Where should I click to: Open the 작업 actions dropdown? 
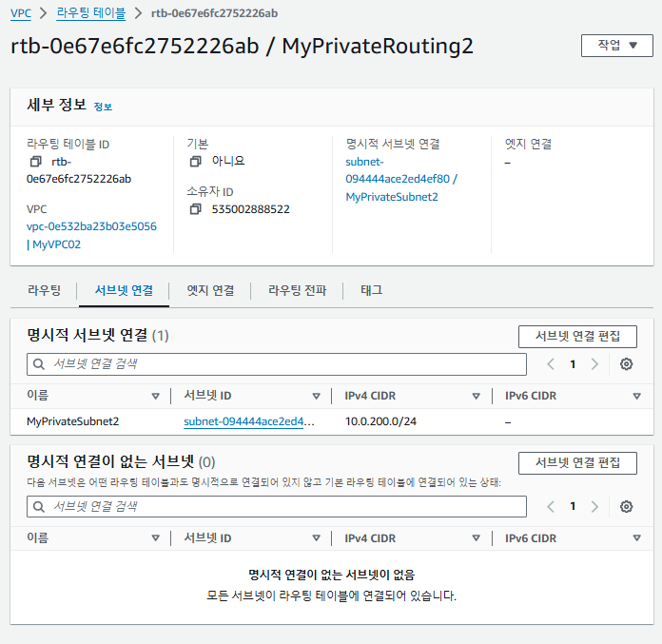(617, 46)
